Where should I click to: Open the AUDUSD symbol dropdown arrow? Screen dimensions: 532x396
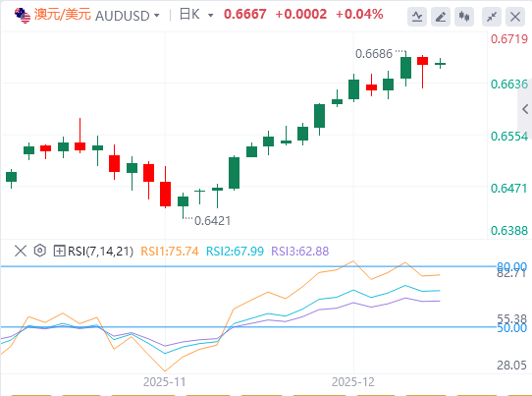157,16
